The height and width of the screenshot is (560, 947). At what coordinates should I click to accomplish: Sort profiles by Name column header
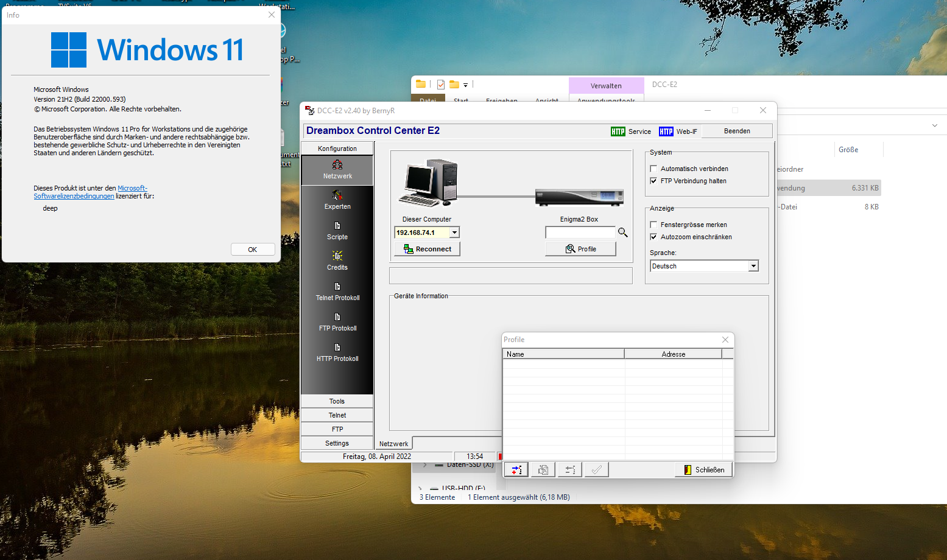(x=563, y=354)
